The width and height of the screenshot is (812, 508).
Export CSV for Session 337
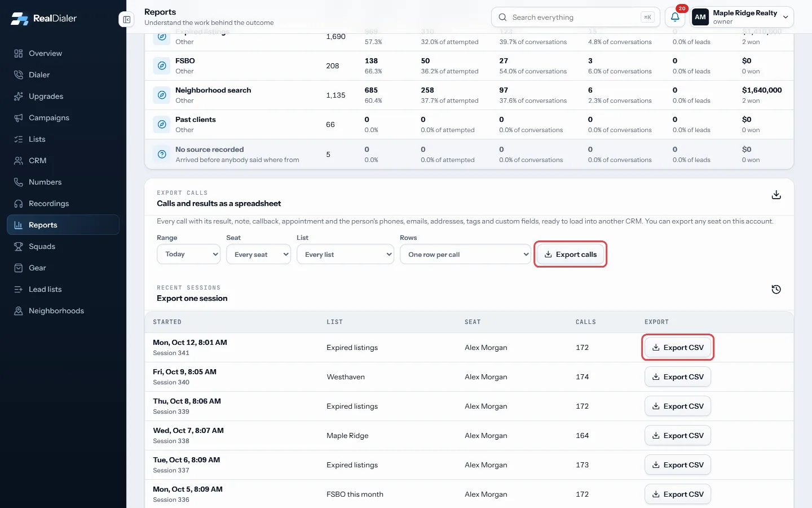coord(678,465)
